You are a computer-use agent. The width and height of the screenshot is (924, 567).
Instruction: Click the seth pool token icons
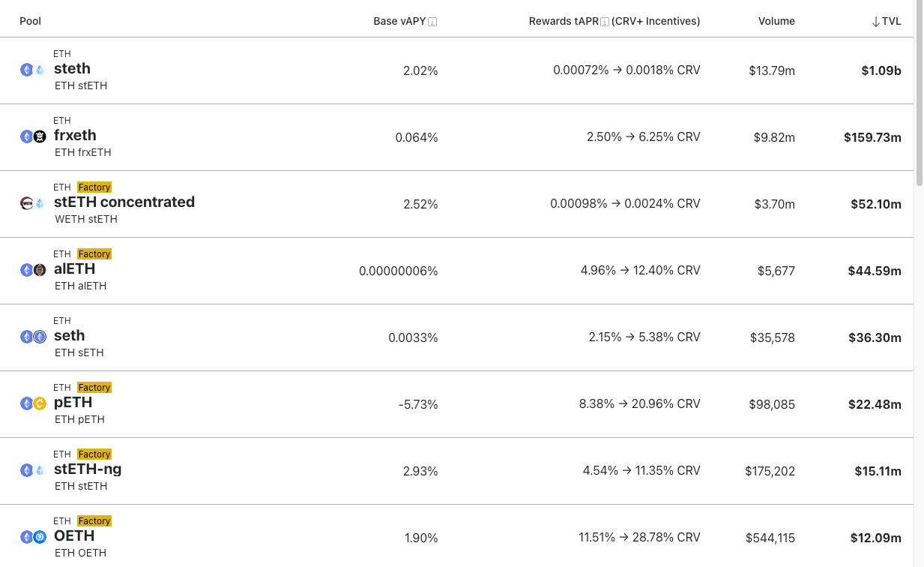[x=33, y=337]
